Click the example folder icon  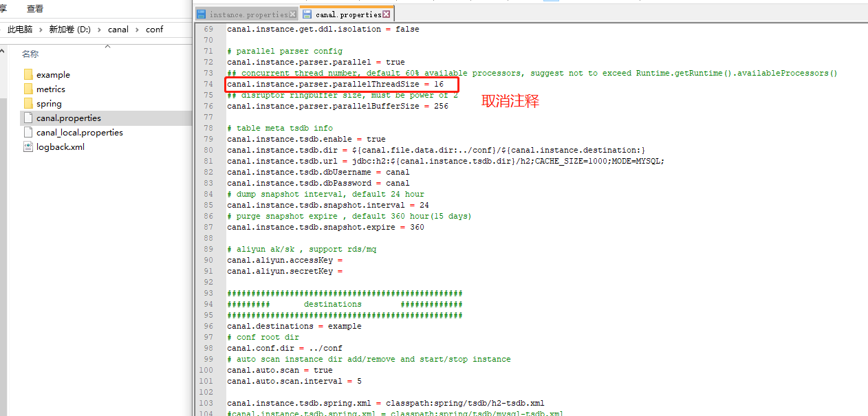tap(28, 74)
